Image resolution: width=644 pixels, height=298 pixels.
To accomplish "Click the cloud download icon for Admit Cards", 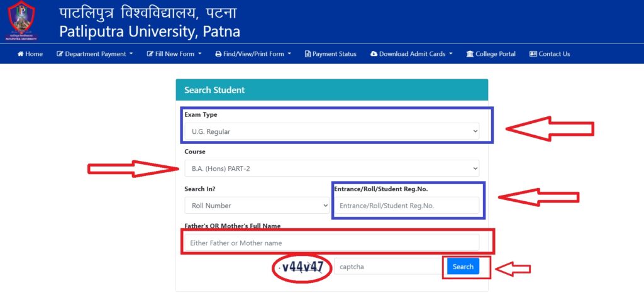I will pyautogui.click(x=374, y=54).
